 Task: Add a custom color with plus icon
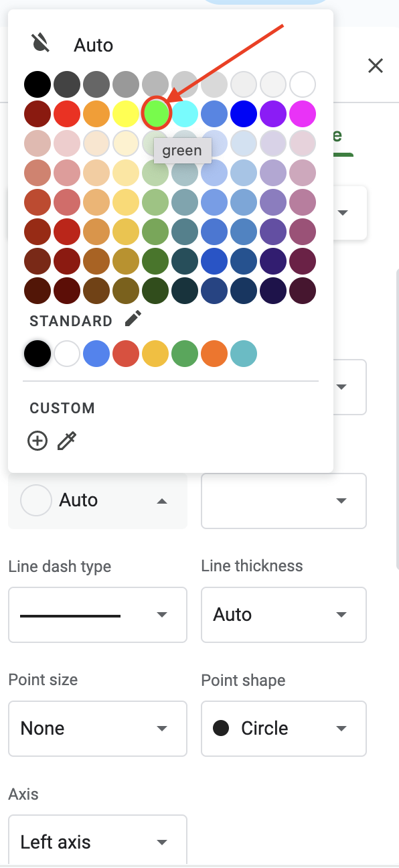tap(37, 441)
